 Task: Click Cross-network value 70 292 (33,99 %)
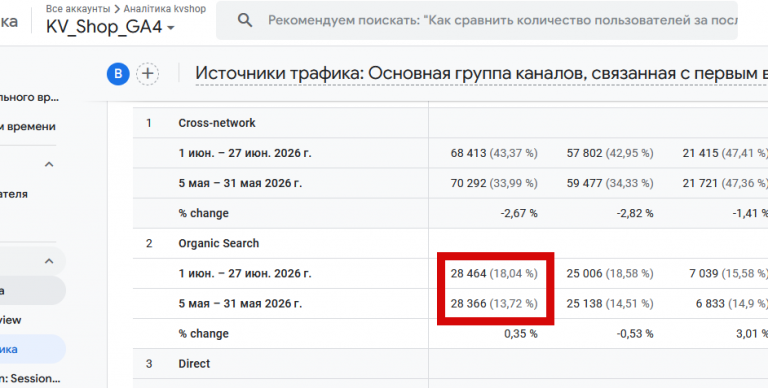(x=494, y=183)
